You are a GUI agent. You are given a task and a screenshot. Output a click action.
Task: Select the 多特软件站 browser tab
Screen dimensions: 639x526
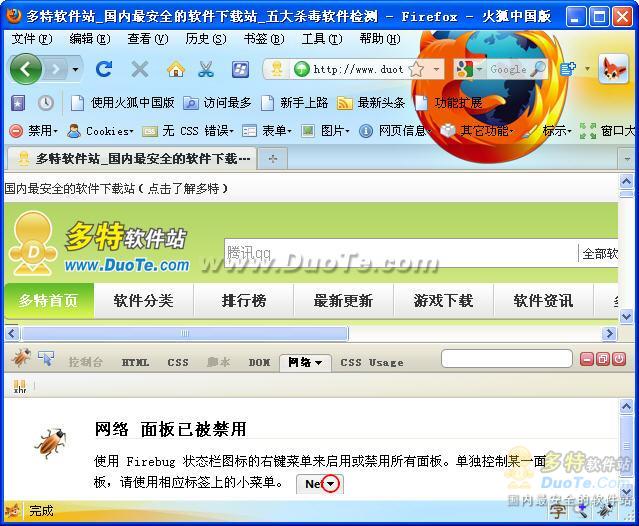click(x=132, y=158)
